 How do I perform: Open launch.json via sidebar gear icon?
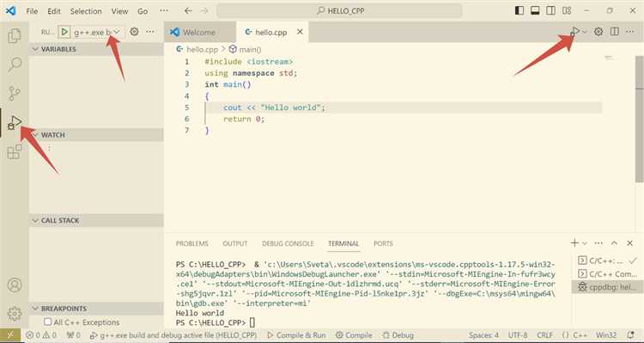coord(134,32)
